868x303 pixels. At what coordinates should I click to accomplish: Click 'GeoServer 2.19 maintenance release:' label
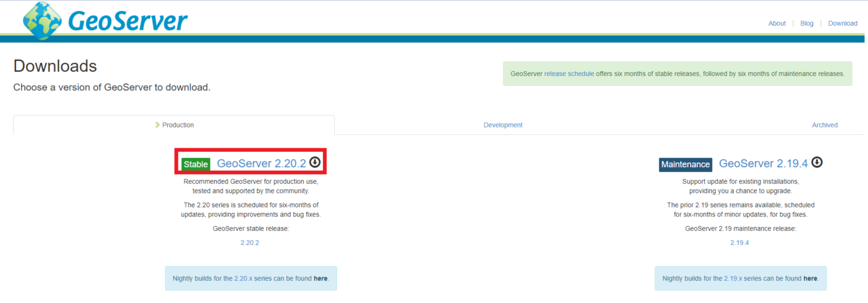click(741, 228)
